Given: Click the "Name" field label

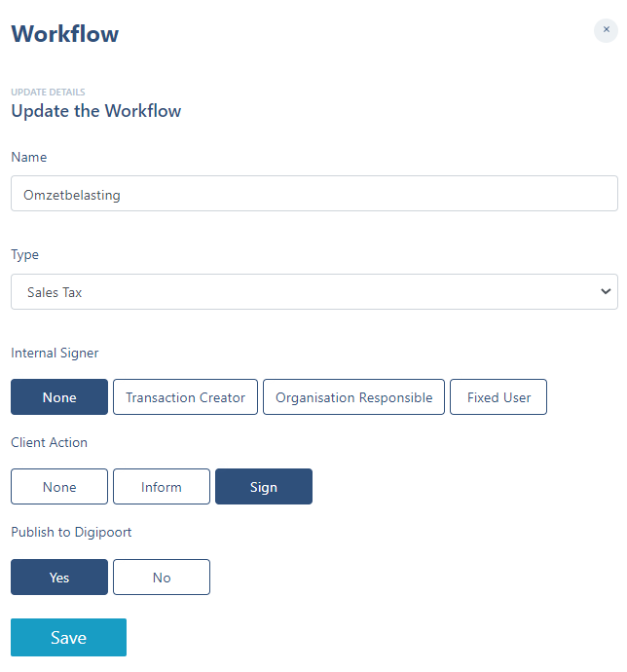Looking at the screenshot, I should [28, 157].
